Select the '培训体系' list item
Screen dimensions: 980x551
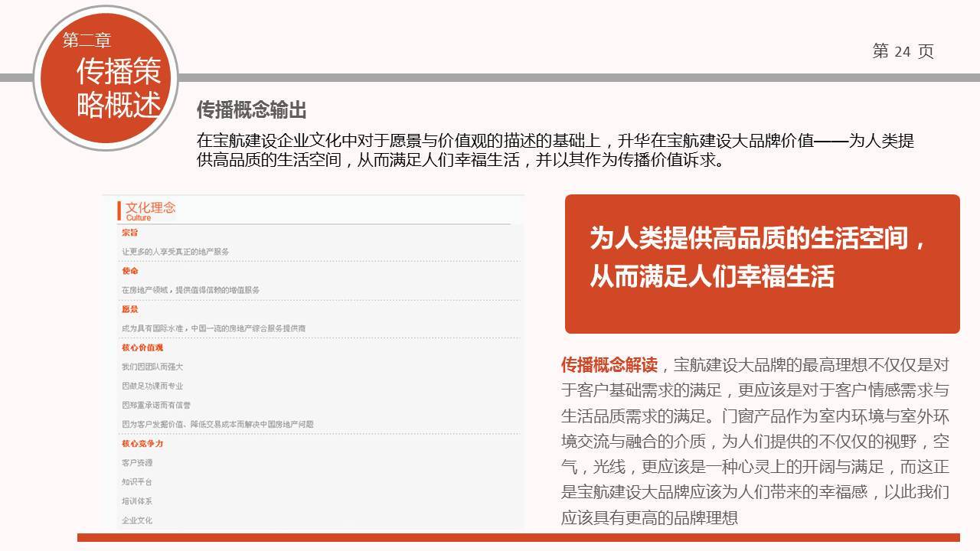point(137,501)
